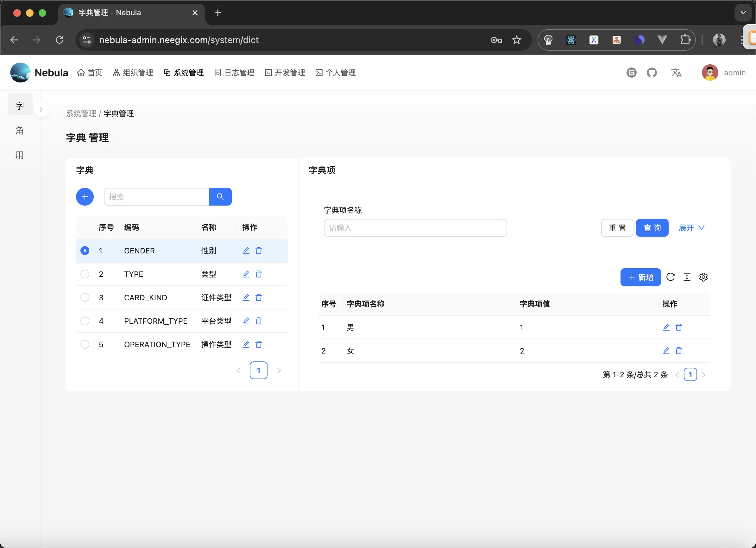Delete the CARD_KIND dictionary entry
756x548 pixels.
tap(259, 297)
